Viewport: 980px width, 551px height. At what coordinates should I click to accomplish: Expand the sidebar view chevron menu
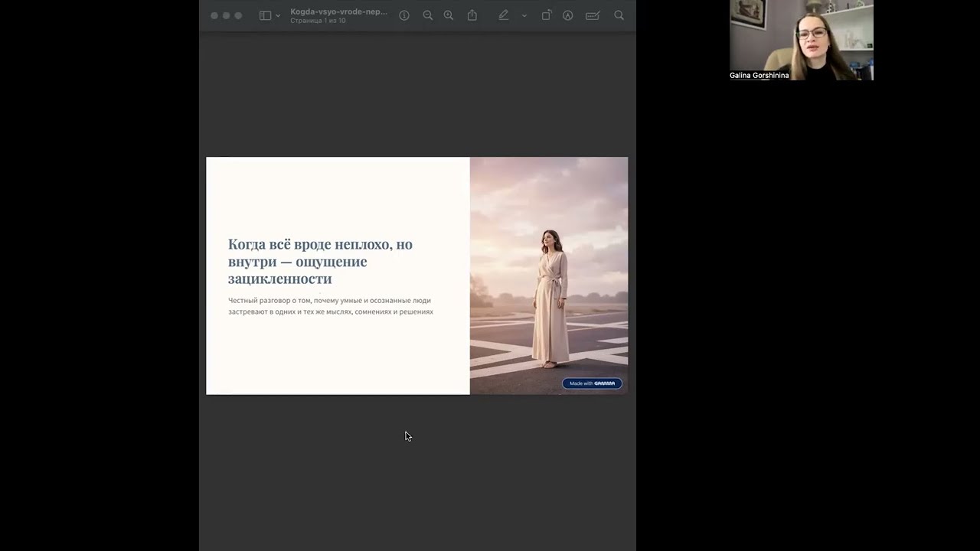[278, 15]
